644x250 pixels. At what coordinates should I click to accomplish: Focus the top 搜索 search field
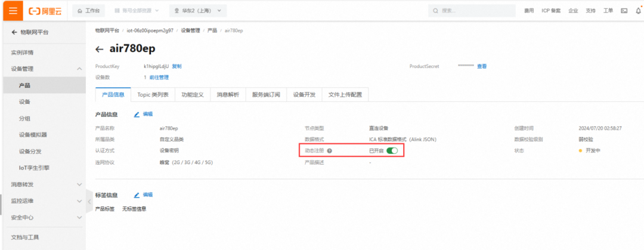click(x=472, y=11)
